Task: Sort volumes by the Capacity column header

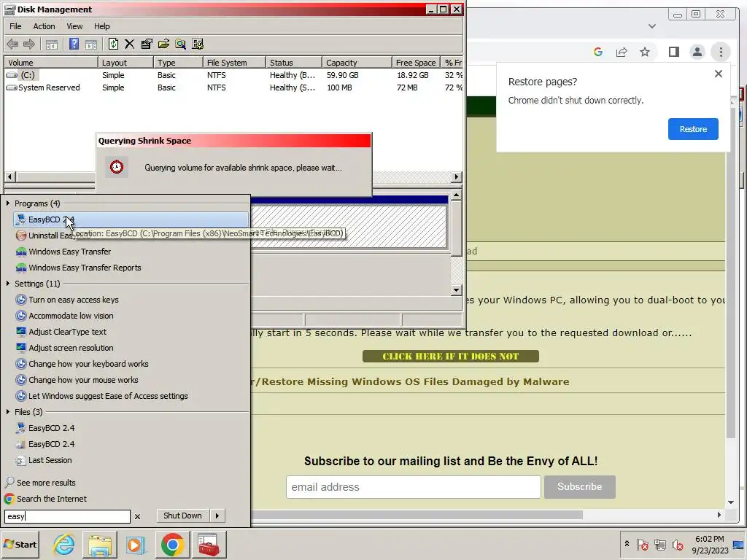Action: 357,63
